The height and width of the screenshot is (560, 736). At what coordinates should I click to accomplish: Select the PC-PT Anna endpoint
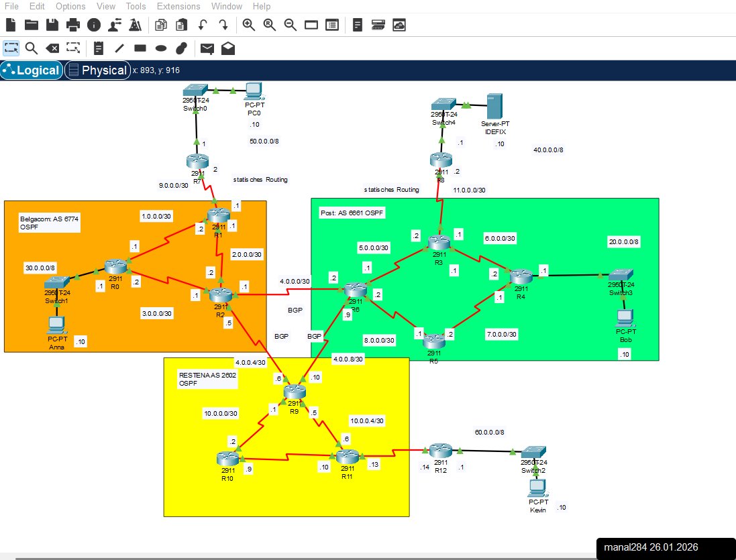56,327
